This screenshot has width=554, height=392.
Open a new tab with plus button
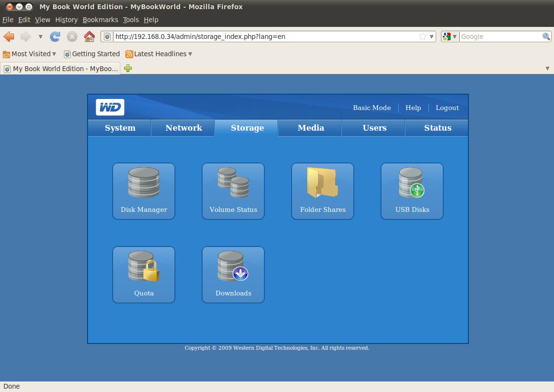point(128,69)
